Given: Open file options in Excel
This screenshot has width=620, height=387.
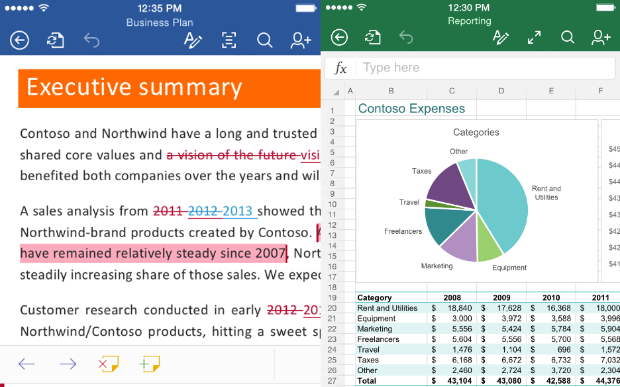Looking at the screenshot, I should (372, 38).
